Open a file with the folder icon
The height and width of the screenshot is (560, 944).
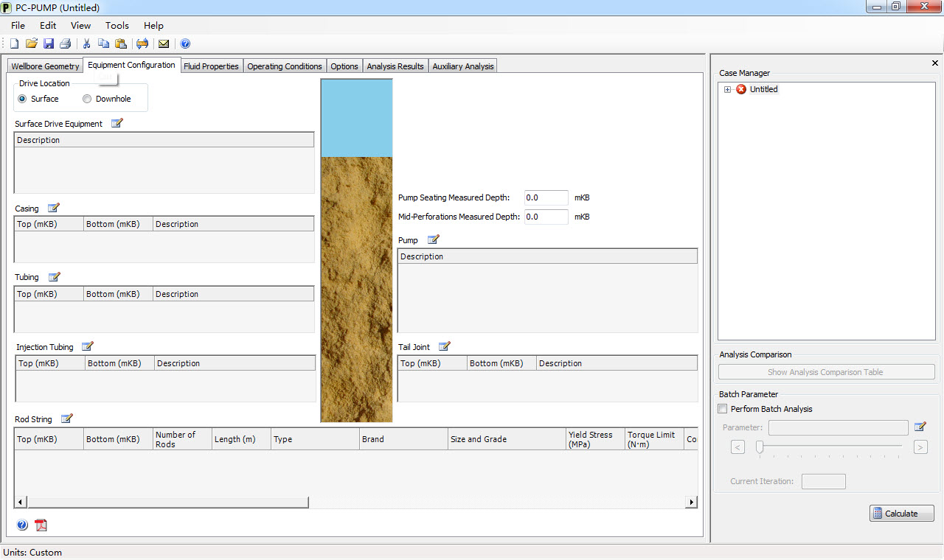(x=31, y=44)
